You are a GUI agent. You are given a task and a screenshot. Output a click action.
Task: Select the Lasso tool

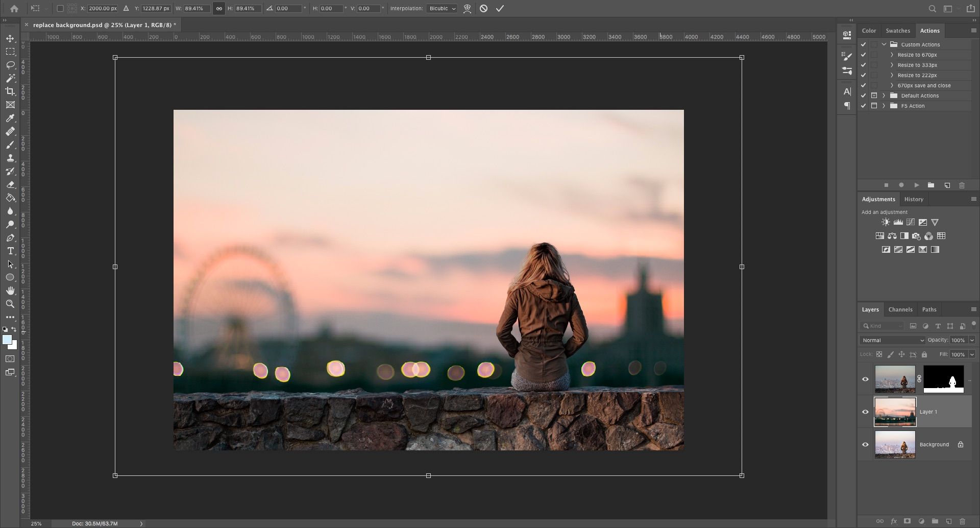pos(10,65)
